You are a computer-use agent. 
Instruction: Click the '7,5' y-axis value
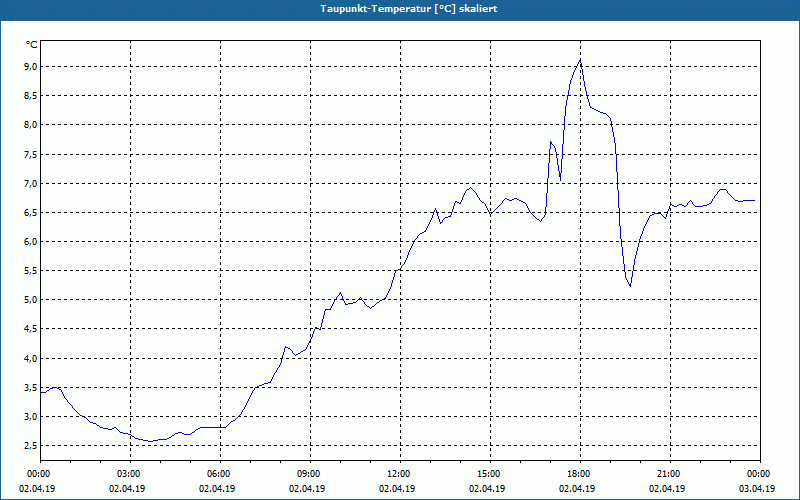tap(30, 155)
